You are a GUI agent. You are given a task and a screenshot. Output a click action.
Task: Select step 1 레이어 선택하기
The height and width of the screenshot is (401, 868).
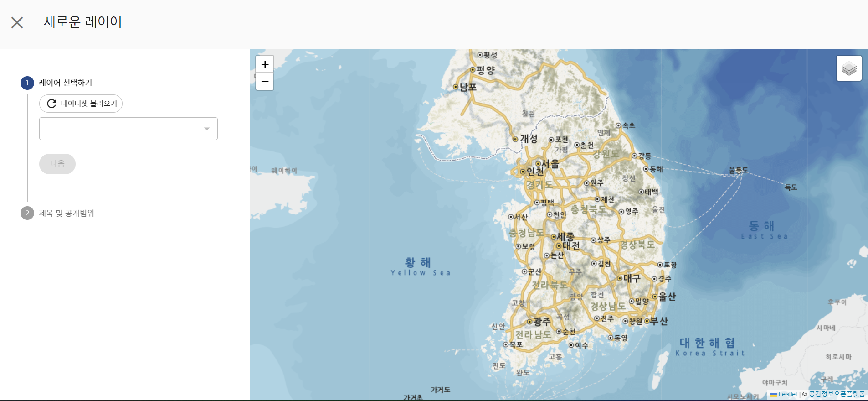click(x=65, y=83)
